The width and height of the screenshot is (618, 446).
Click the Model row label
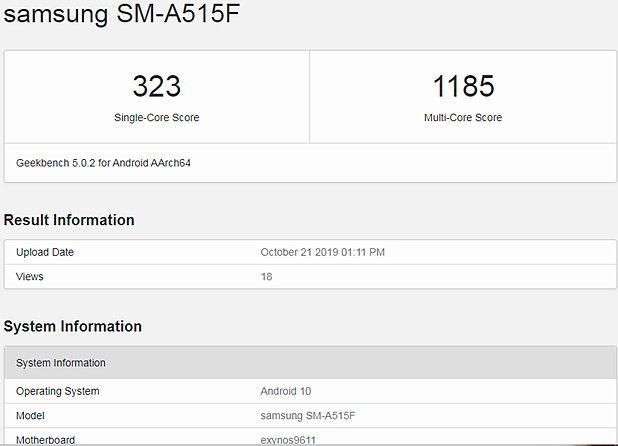point(32,415)
